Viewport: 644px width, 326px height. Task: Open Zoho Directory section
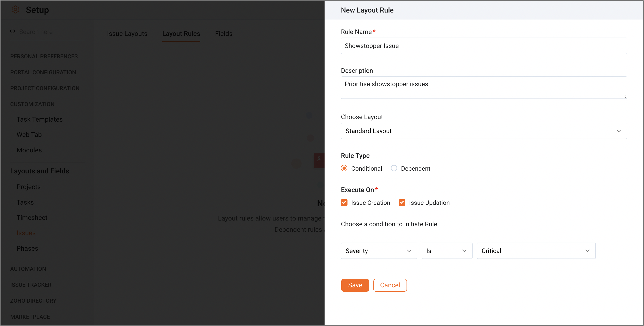33,301
